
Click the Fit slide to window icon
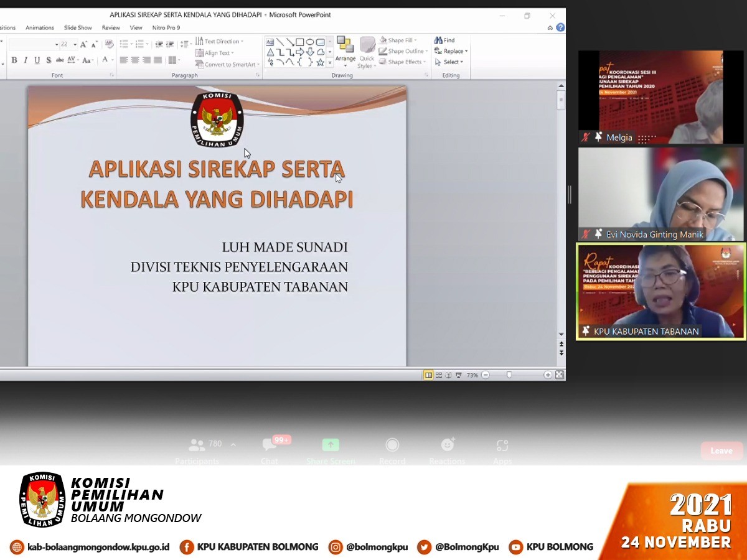pyautogui.click(x=559, y=375)
